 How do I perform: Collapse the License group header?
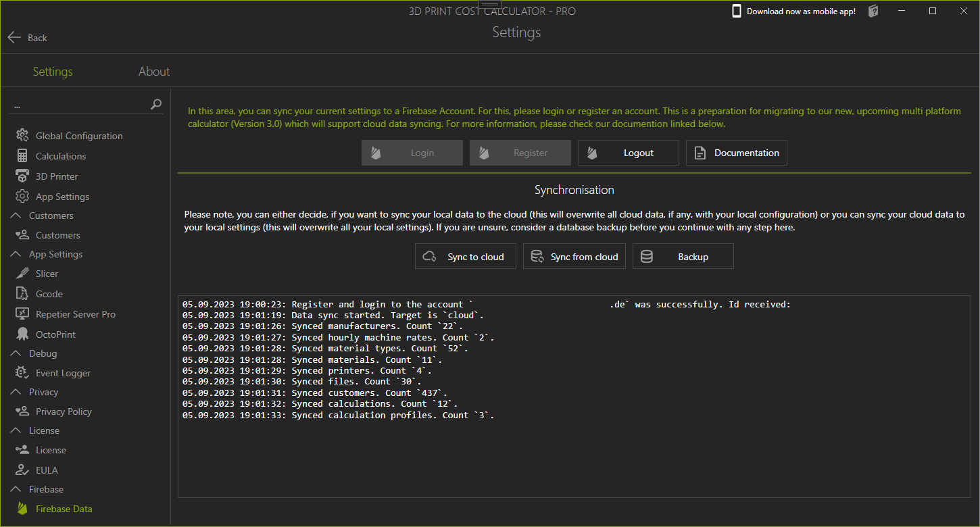click(16, 430)
